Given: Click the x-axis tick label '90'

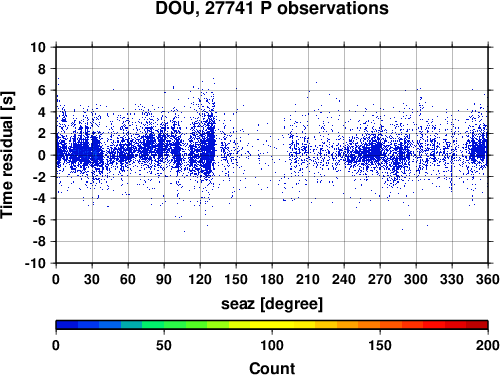Looking at the screenshot, I should (164, 279).
